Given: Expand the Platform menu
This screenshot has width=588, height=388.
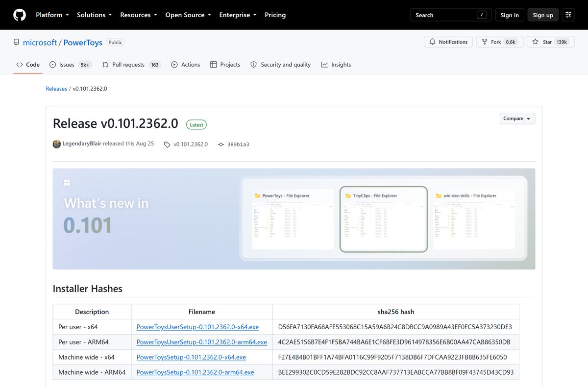Looking at the screenshot, I should pos(52,15).
